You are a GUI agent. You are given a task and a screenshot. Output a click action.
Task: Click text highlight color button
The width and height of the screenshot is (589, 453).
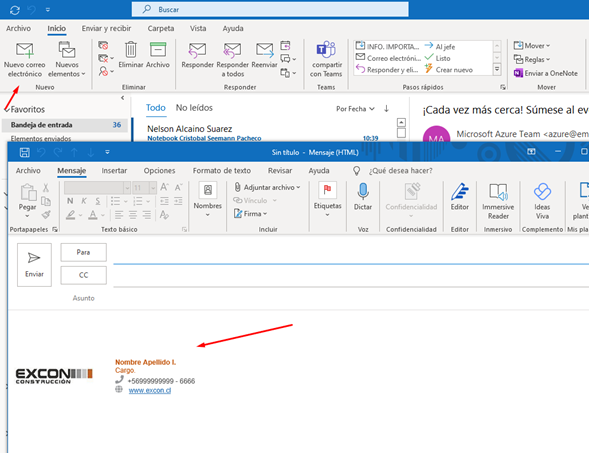point(70,215)
